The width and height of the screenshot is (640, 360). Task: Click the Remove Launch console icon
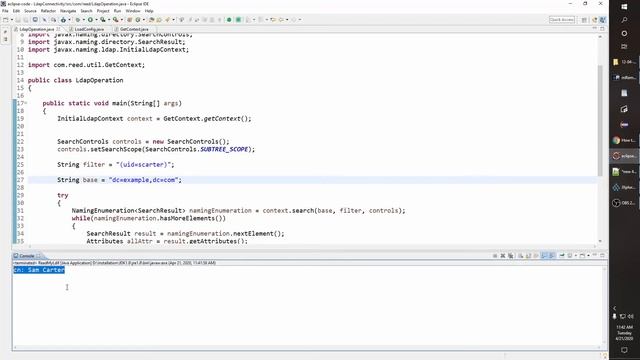click(x=503, y=256)
